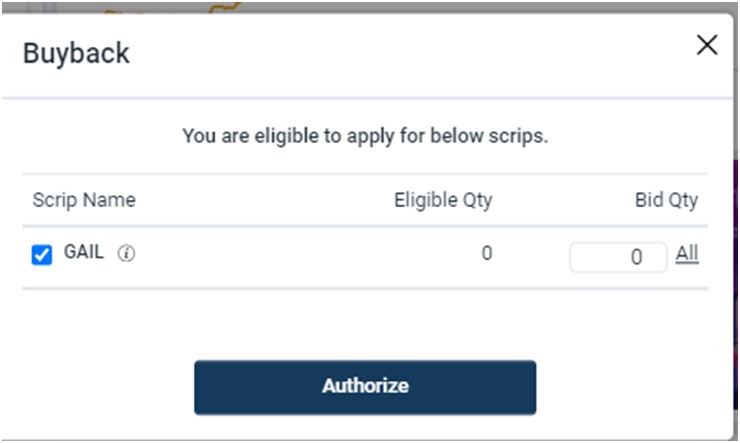This screenshot has height=443, width=740.
Task: Click the eligibility message text
Action: pyautogui.click(x=365, y=136)
